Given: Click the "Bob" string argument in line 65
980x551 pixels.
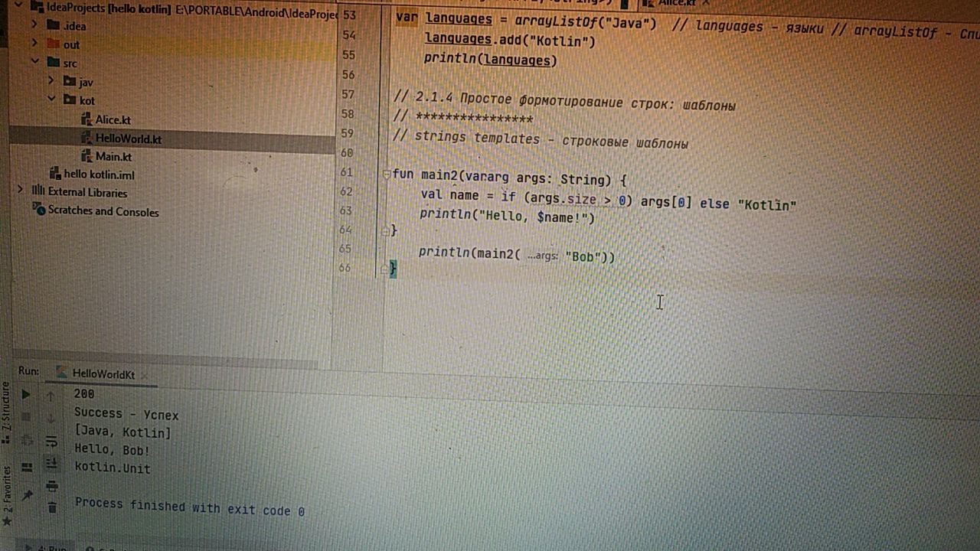Looking at the screenshot, I should tap(582, 256).
